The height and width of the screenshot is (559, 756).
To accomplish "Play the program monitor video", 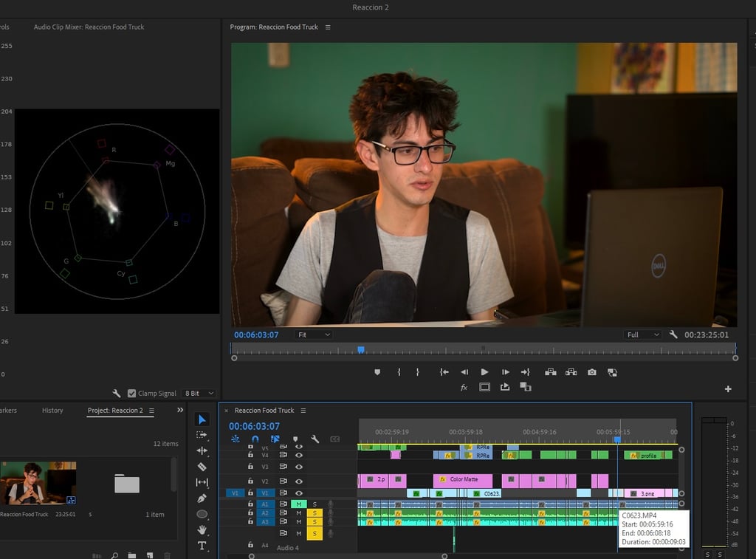I will click(484, 372).
